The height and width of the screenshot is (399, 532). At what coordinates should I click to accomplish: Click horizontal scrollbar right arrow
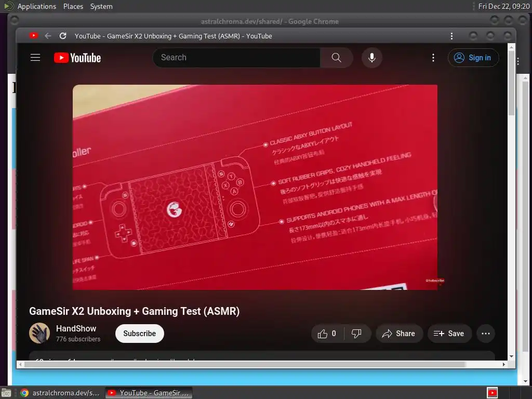504,364
